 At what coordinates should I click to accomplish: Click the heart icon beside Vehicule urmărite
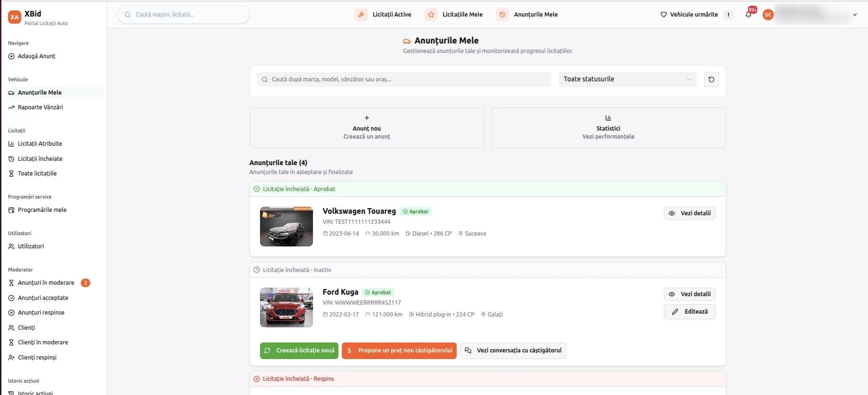coord(664,15)
